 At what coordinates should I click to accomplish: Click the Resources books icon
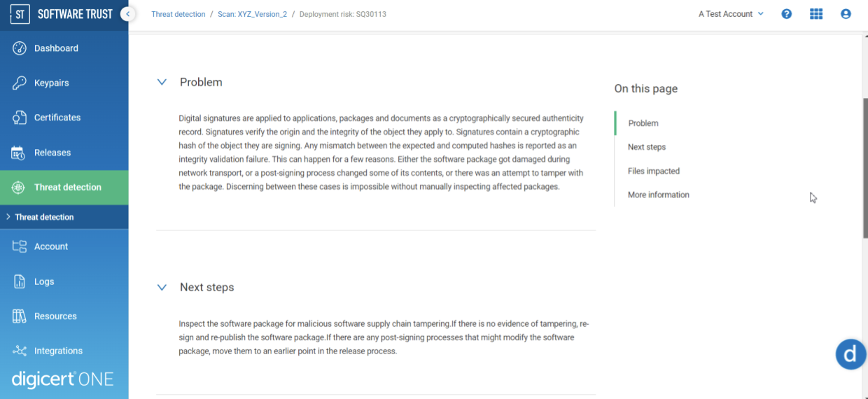tap(20, 316)
